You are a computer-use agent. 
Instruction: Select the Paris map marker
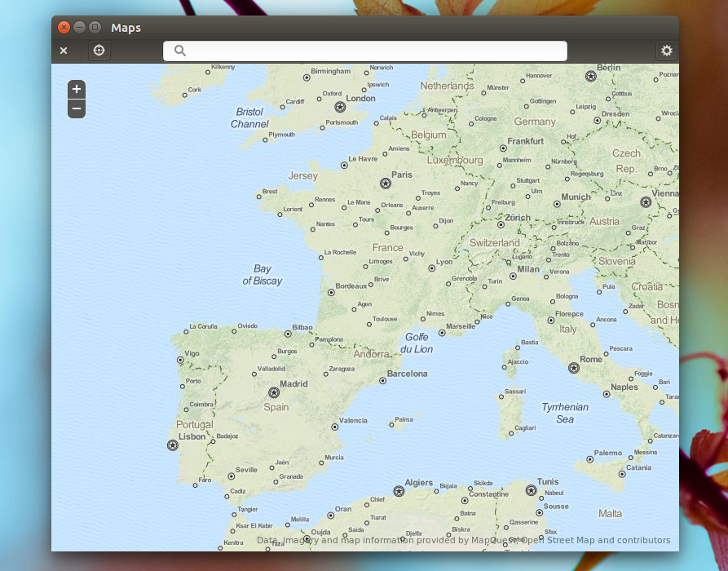point(384,182)
